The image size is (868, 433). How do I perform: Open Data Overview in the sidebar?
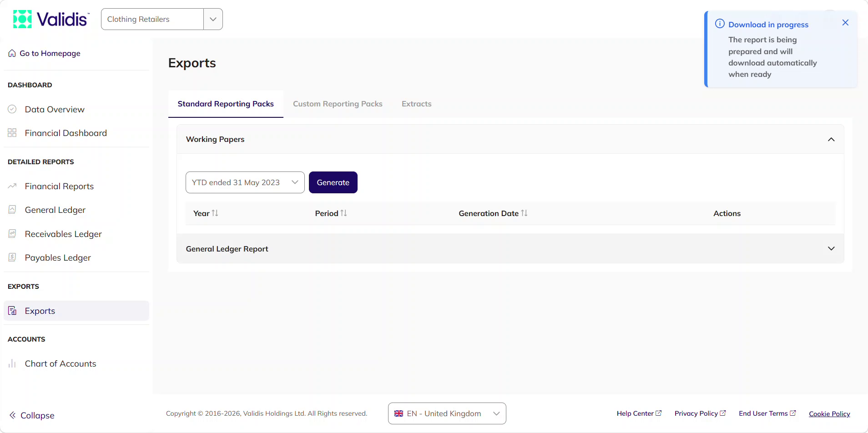76,109
